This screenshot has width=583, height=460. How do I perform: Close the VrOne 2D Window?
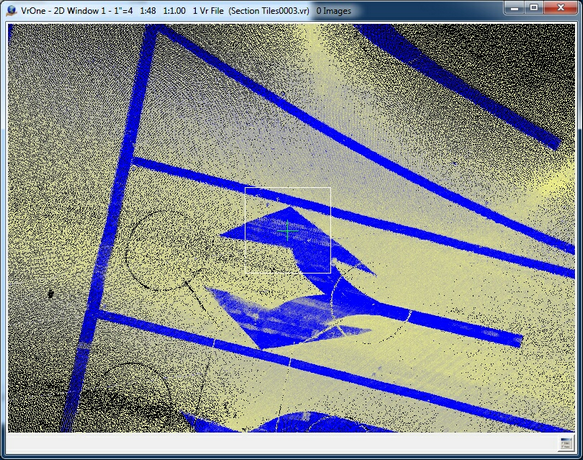(x=560, y=8)
